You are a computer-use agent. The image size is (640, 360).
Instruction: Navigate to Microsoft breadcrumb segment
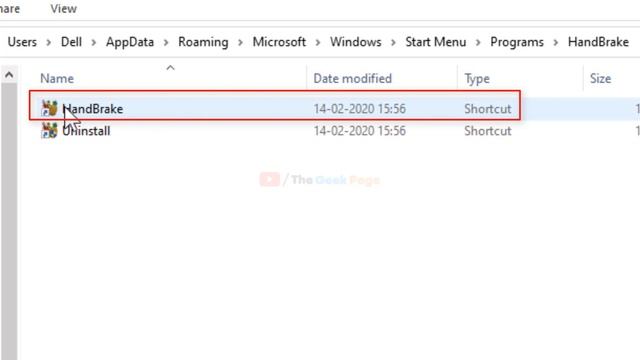(279, 42)
